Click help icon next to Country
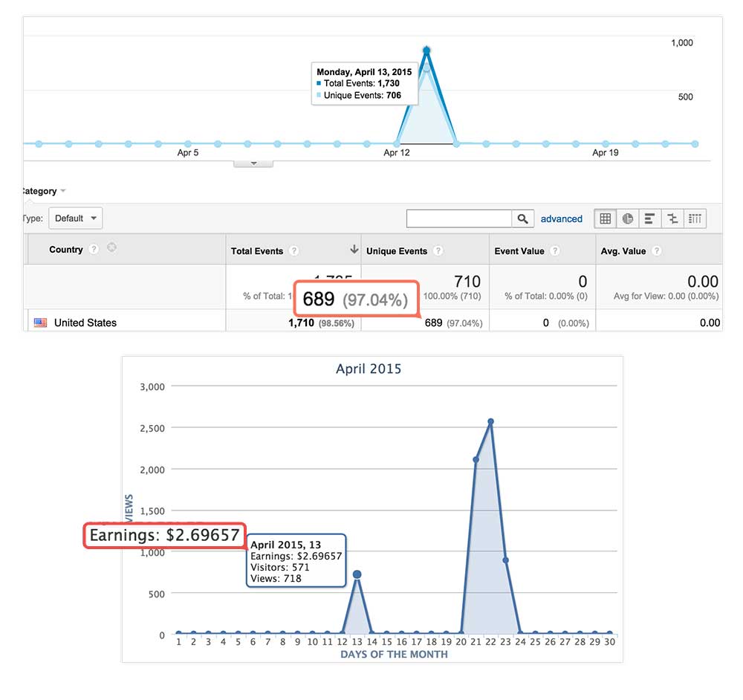743x700 pixels. point(94,250)
